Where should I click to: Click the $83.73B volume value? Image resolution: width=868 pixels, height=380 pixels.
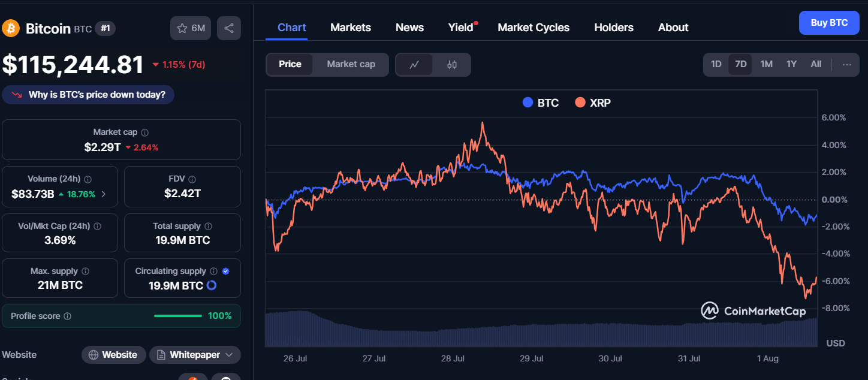click(33, 194)
